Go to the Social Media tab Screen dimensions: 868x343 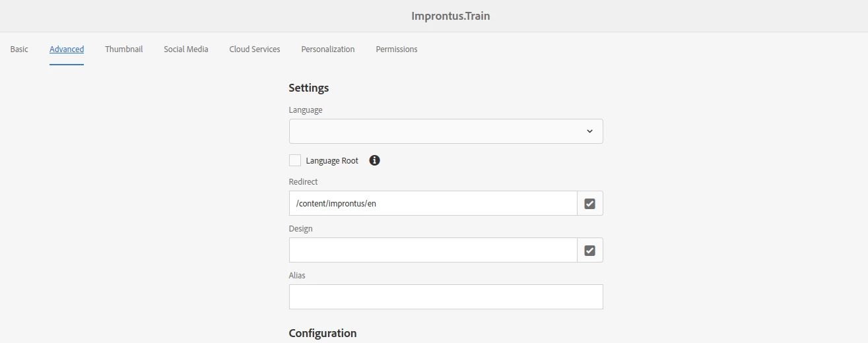tap(186, 49)
